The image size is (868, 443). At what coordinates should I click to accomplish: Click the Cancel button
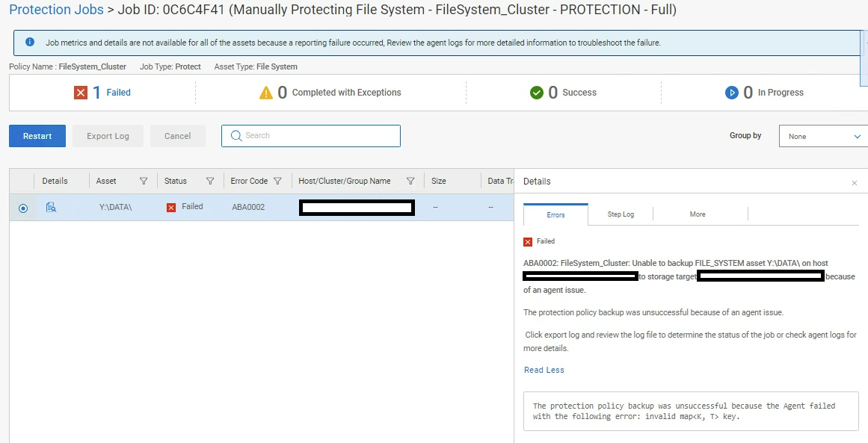coord(178,136)
